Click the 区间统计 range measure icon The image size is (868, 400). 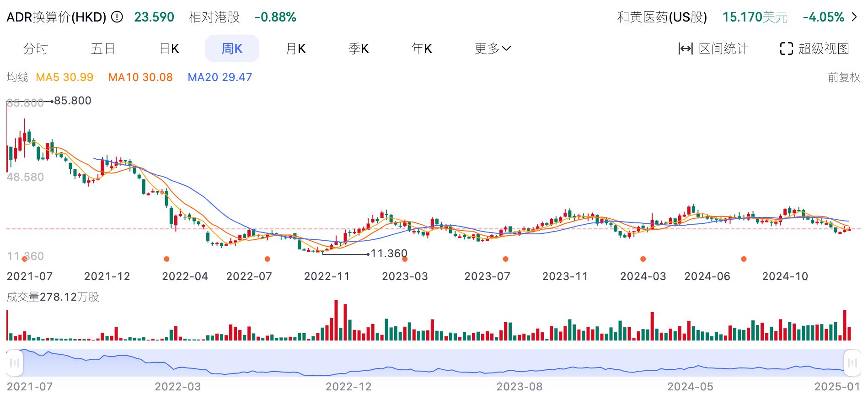(685, 49)
